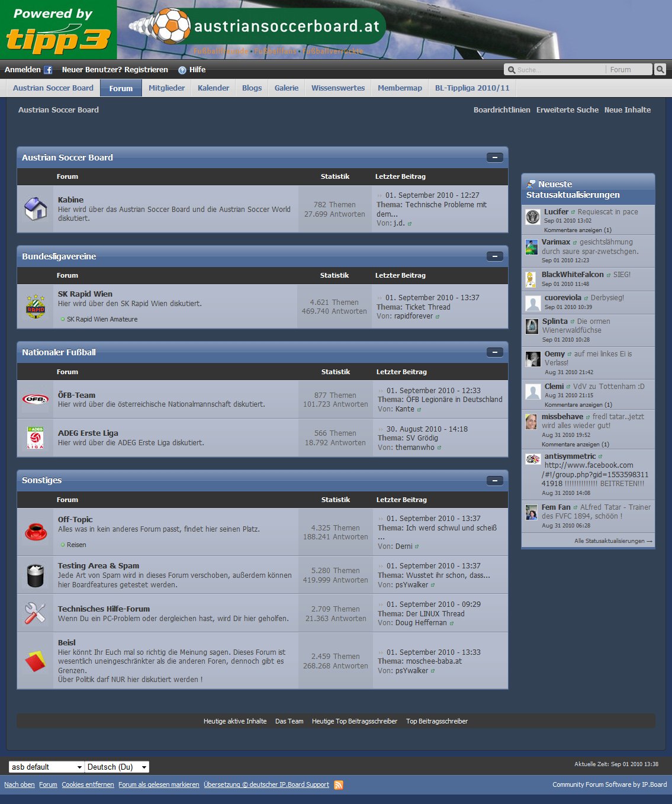Click the Beisl yellow and red cards icon

[x=36, y=661]
